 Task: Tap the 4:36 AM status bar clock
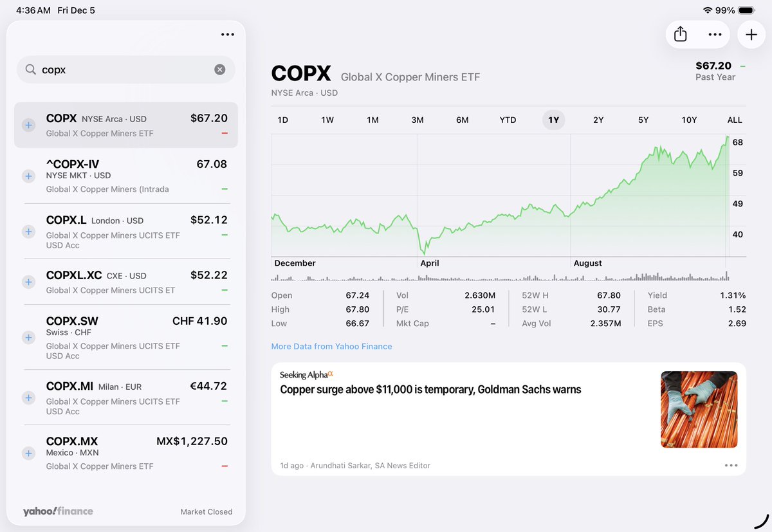coord(33,10)
